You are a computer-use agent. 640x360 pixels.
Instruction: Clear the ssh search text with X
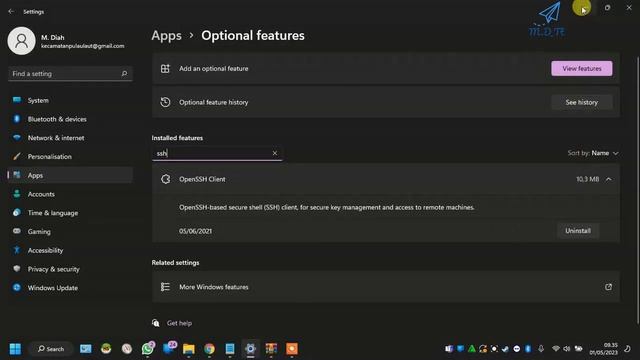coord(275,153)
